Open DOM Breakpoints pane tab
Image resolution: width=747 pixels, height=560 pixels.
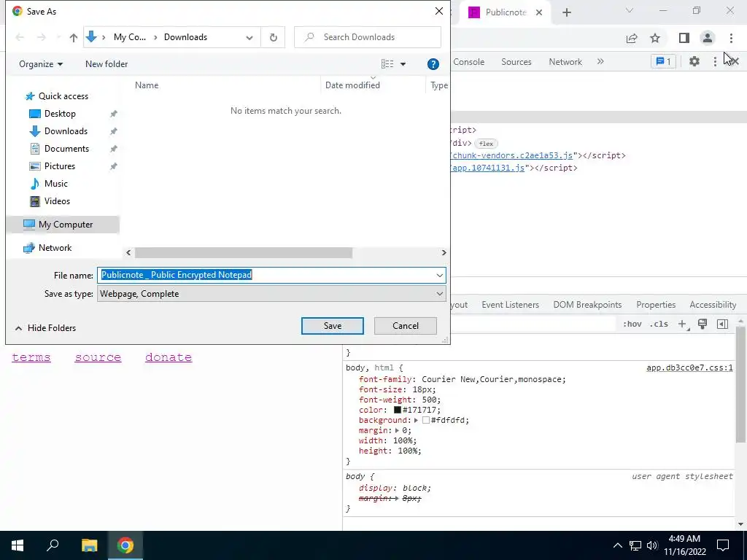[587, 305]
